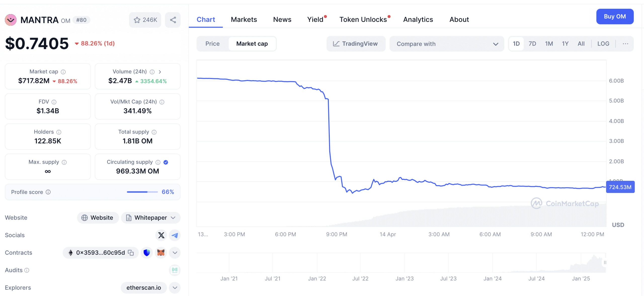Open the audit report icon
This screenshot has height=296, width=644.
[x=175, y=270]
